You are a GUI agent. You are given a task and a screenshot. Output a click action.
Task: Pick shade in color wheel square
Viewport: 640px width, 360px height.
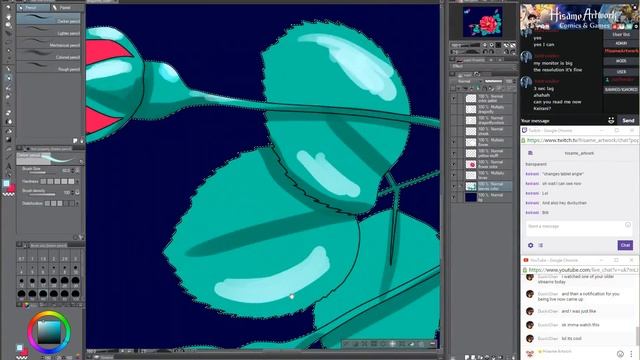[49, 332]
